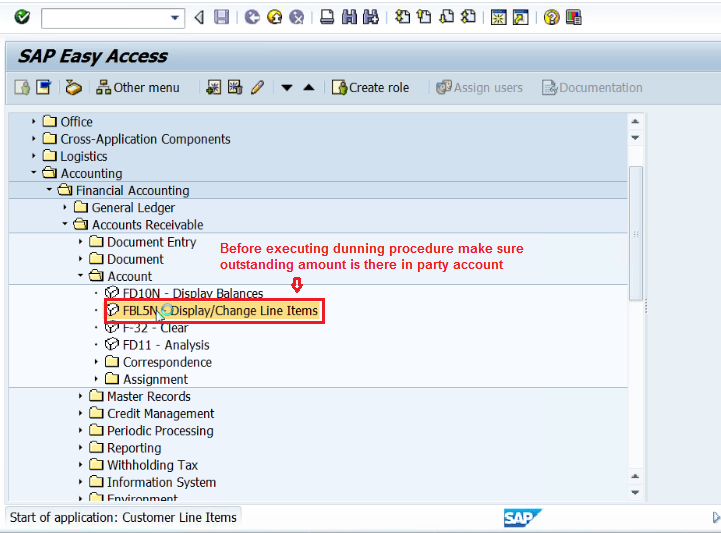
Task: Click the Delete Favorites icon
Action: coord(235,87)
